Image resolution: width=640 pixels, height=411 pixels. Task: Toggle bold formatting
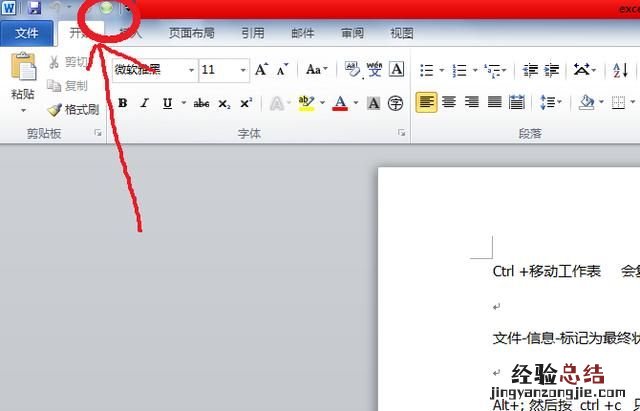pos(122,103)
